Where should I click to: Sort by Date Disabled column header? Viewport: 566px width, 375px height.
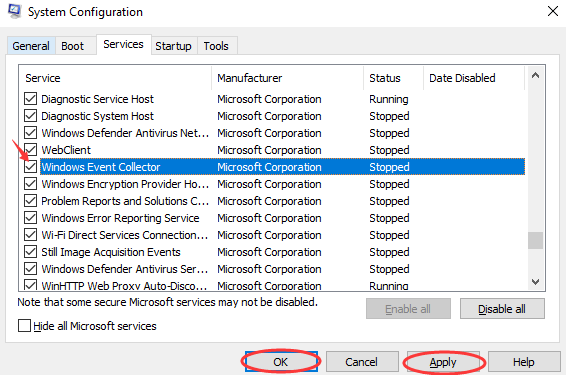[474, 78]
